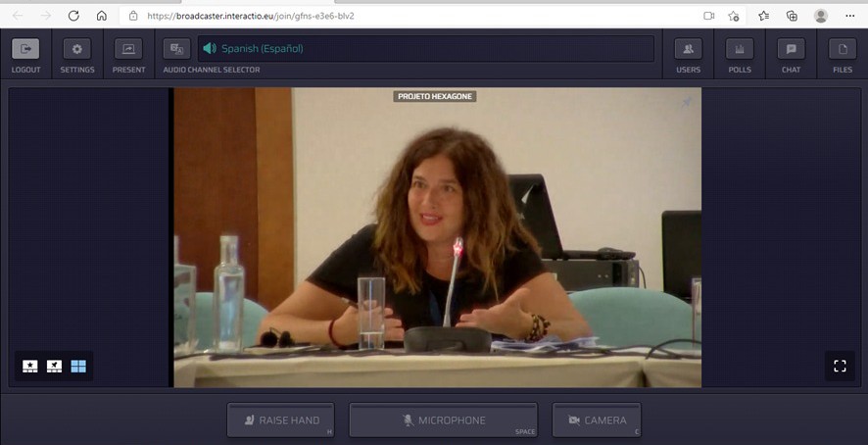Open the Chat panel

pos(791,49)
